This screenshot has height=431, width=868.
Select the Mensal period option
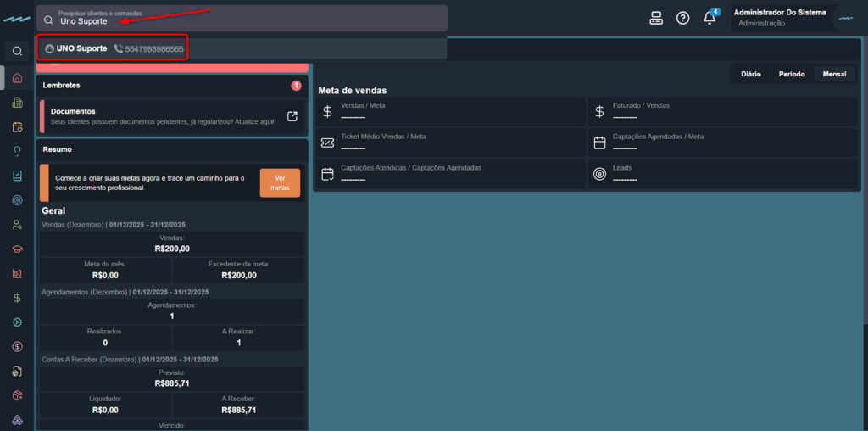[x=834, y=74]
